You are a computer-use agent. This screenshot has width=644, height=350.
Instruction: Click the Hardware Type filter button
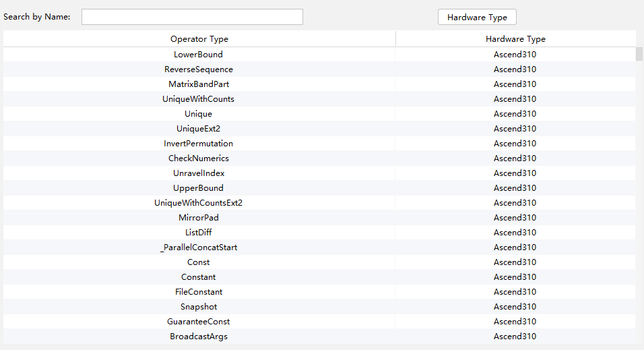pos(477,18)
